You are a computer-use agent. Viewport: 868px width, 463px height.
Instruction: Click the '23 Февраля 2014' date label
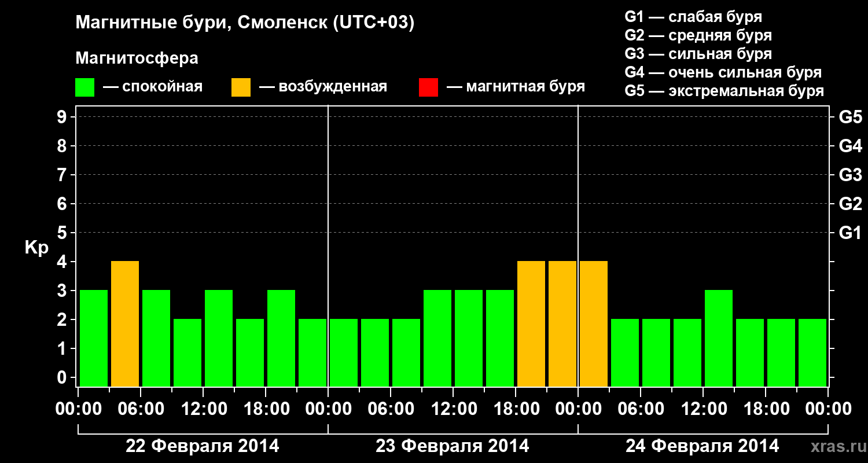pos(453,446)
